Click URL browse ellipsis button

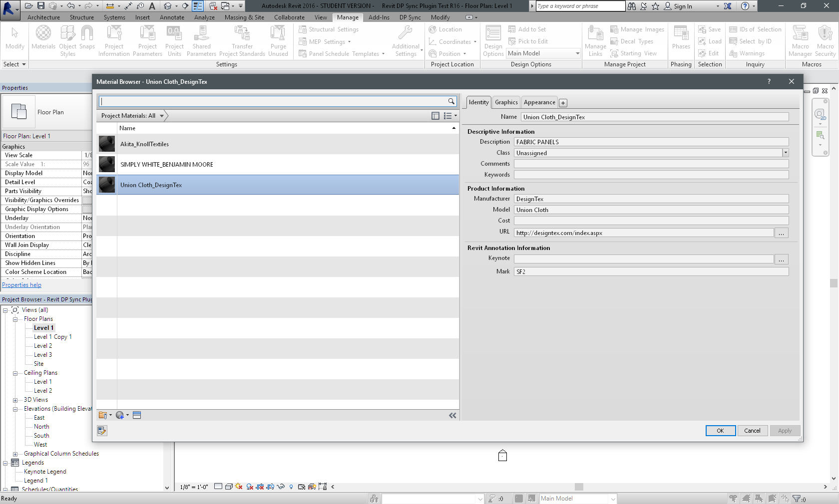point(782,233)
